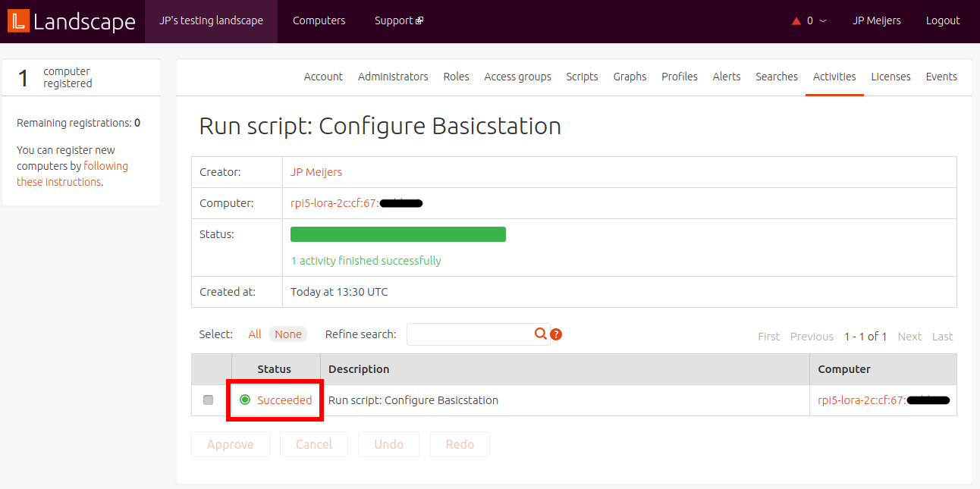Click the green Succeeded status icon
Viewport: 980px width, 489px height.
245,400
